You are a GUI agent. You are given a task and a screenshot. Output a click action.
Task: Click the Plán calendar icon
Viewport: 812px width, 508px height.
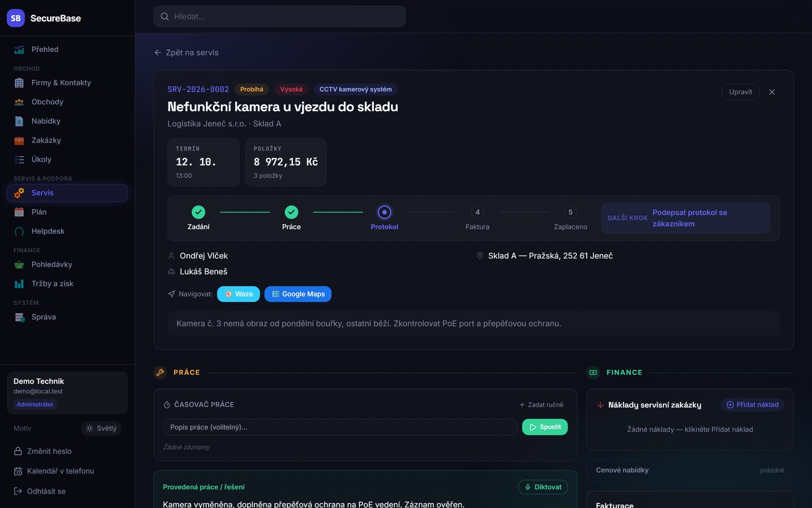(x=19, y=212)
